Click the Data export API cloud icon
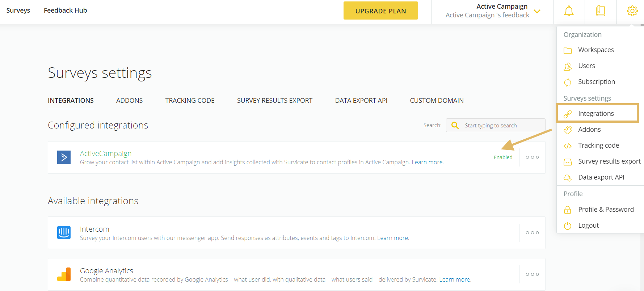This screenshot has width=644, height=291. [x=568, y=178]
